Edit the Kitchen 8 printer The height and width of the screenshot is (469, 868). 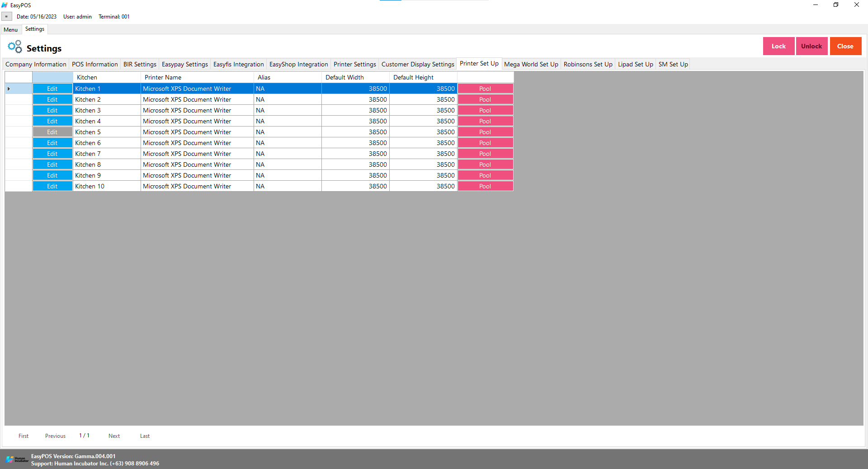point(52,164)
